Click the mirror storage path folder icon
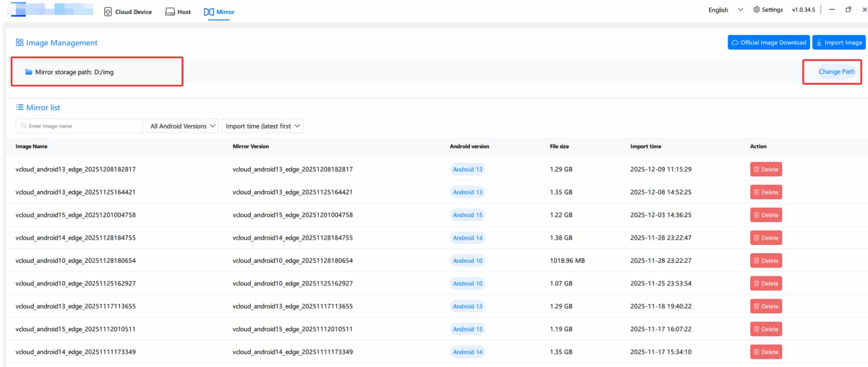 (x=28, y=72)
